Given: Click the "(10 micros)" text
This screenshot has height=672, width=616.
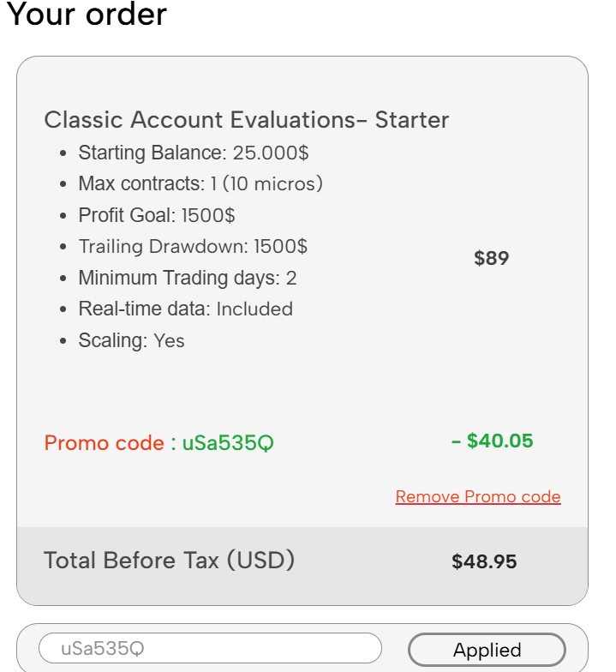Looking at the screenshot, I should (x=280, y=184).
